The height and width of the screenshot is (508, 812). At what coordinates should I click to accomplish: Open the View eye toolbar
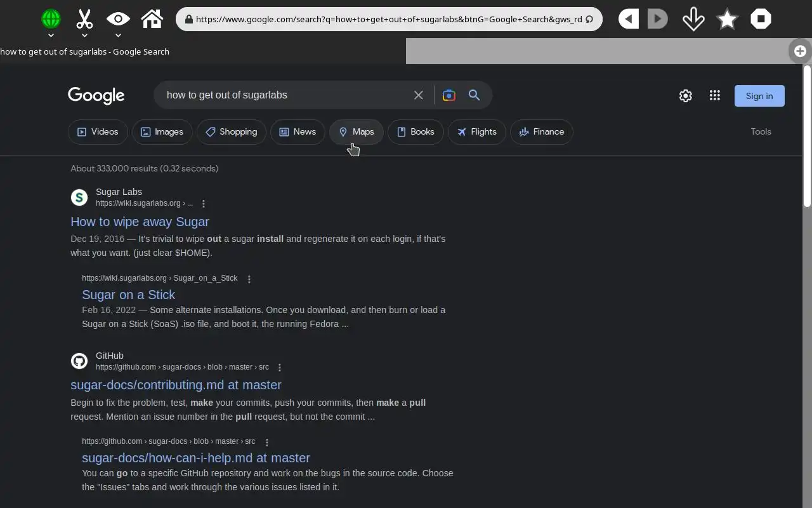point(118,18)
